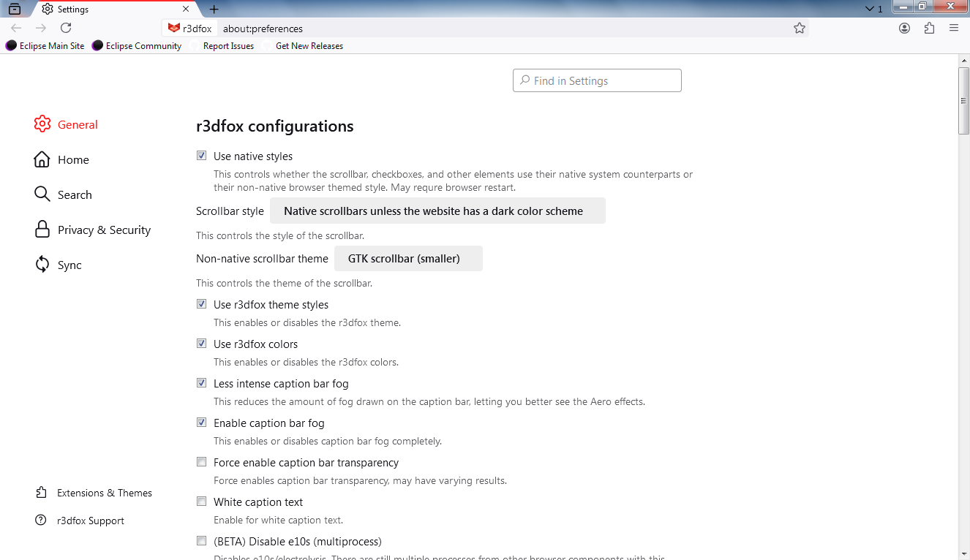The width and height of the screenshot is (970, 560).
Task: Select the General settings category
Action: pyautogui.click(x=66, y=124)
